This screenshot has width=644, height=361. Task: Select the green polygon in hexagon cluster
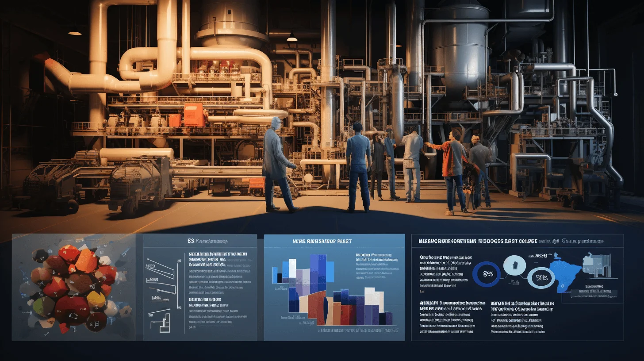pyautogui.click(x=44, y=306)
